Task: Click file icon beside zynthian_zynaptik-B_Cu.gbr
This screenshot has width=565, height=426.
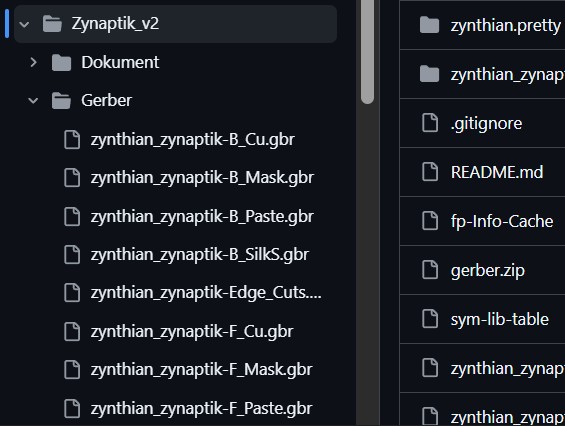Action: (x=72, y=139)
